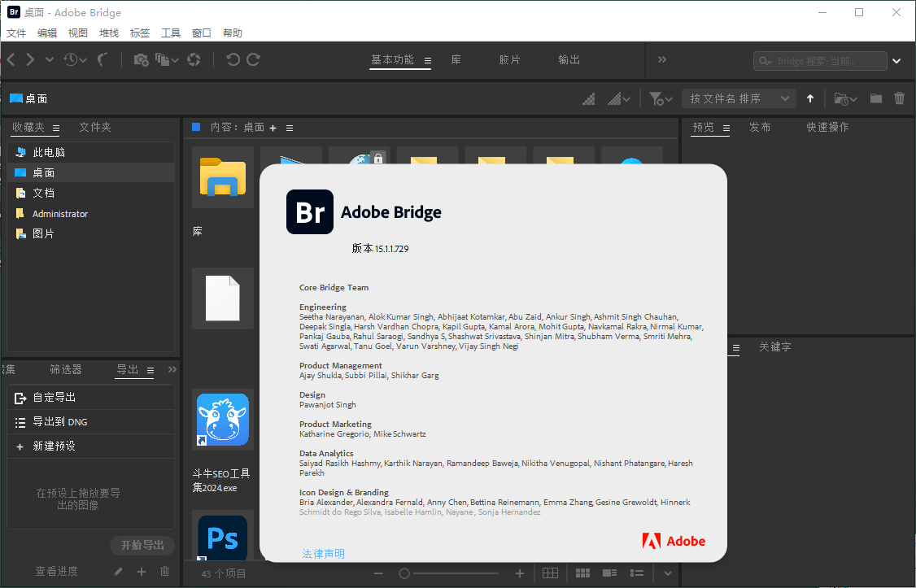Open the 窗口 menu

(202, 33)
